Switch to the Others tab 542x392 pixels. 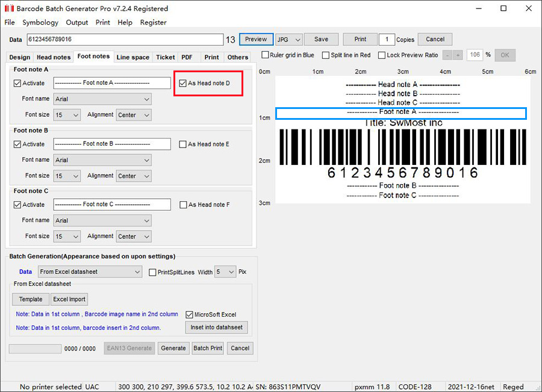[x=238, y=57]
